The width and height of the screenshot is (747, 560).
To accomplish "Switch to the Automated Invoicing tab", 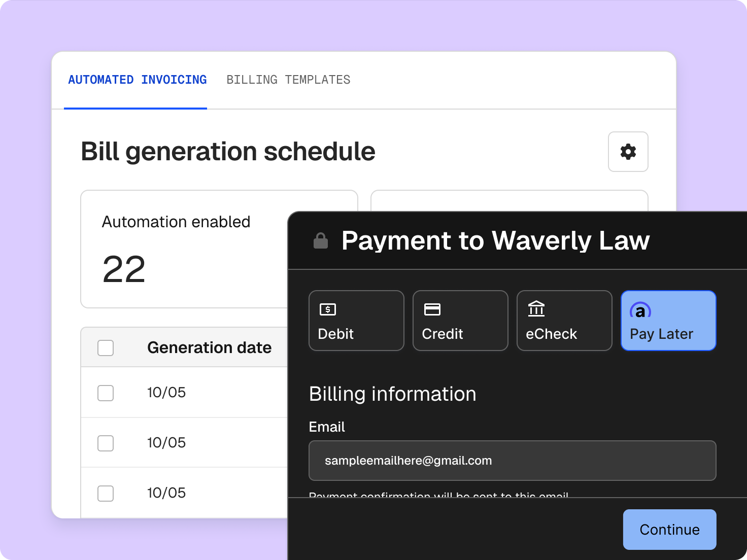I will [138, 80].
